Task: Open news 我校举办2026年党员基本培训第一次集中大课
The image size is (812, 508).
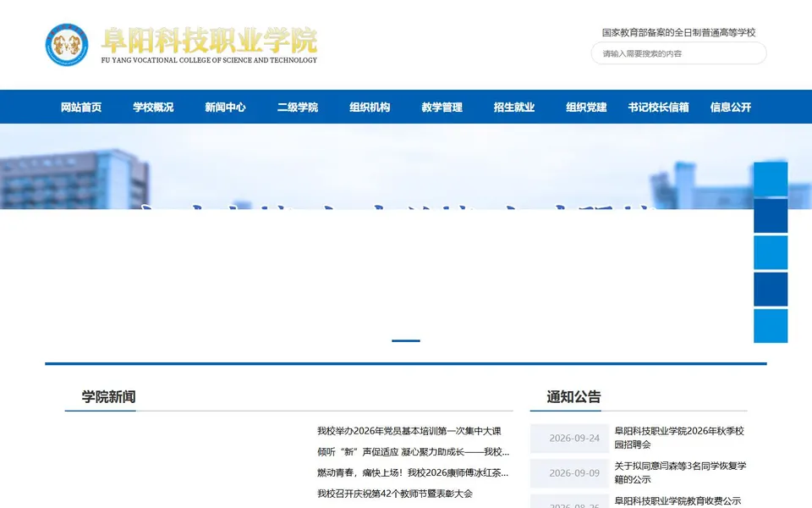Action: click(409, 431)
